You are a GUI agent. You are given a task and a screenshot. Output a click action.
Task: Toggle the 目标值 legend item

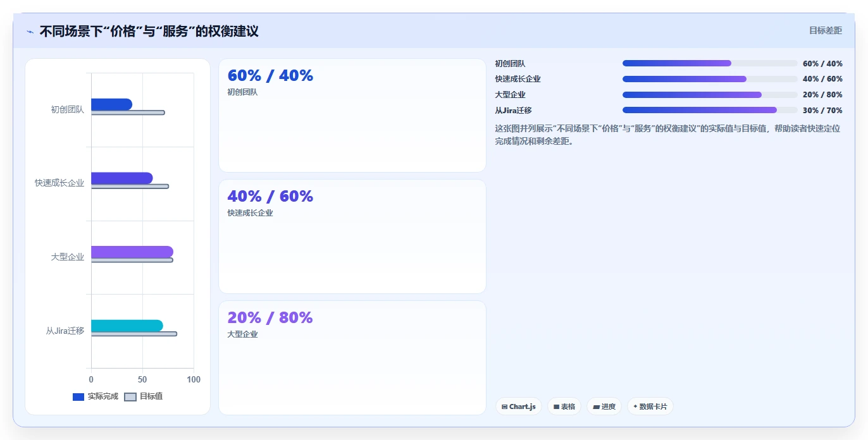click(x=143, y=396)
